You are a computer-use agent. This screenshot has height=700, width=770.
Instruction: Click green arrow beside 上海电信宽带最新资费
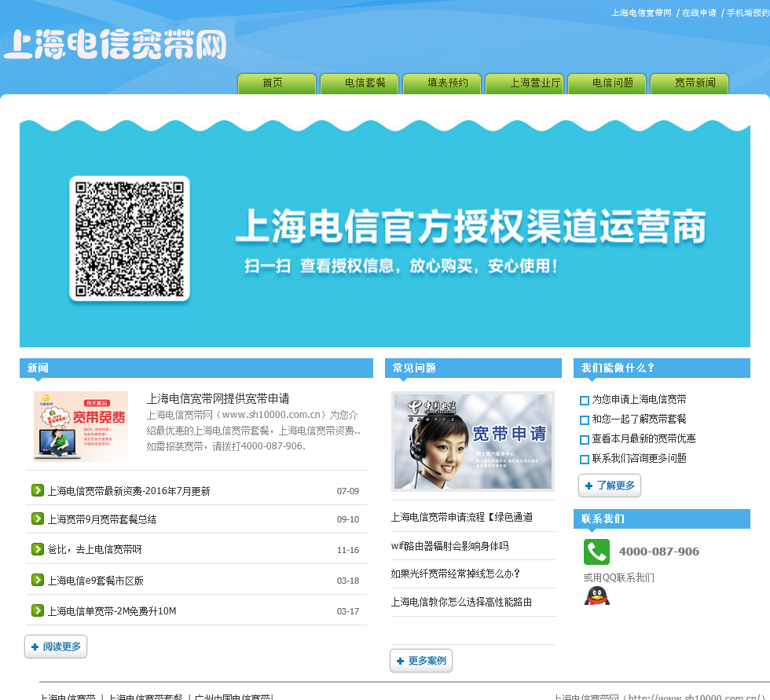click(38, 490)
